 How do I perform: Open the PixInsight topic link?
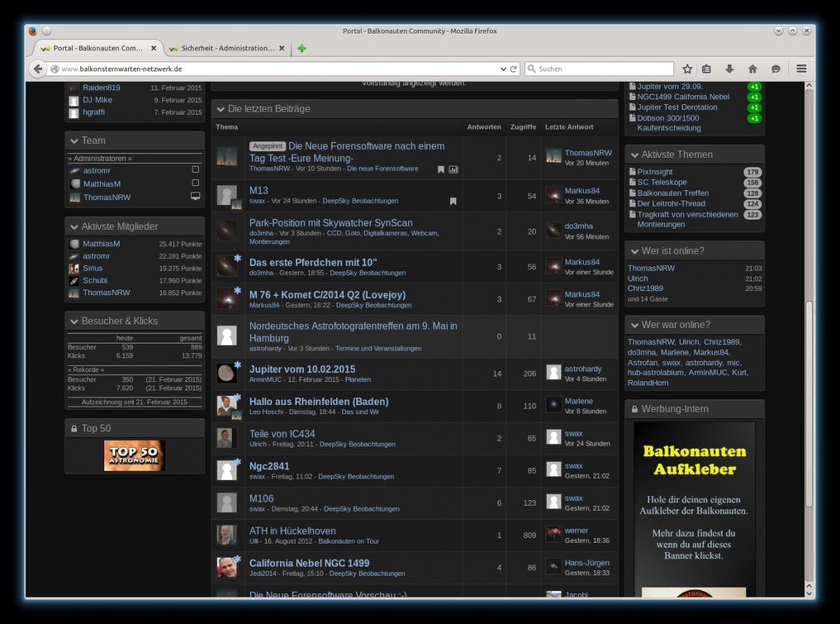point(654,172)
